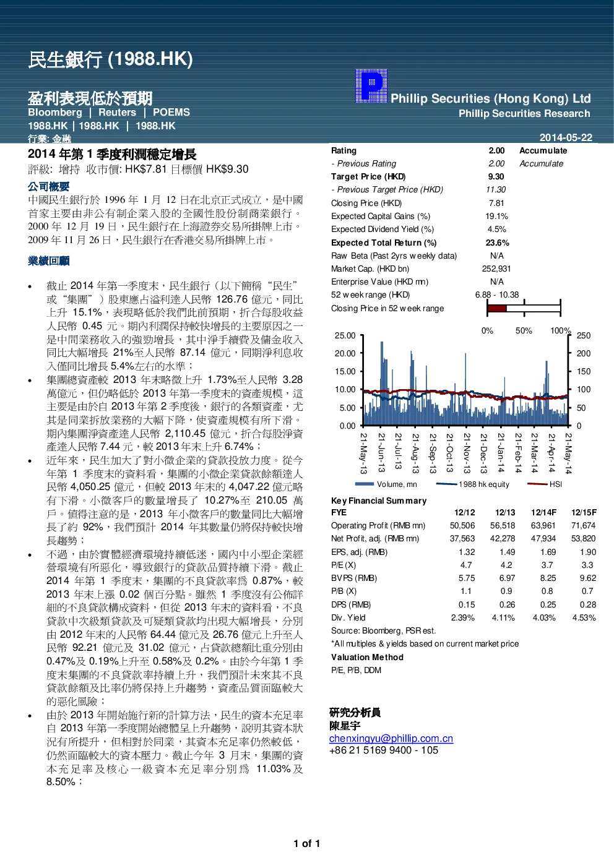
Task: Click the price chart plot area
Action: [465, 380]
